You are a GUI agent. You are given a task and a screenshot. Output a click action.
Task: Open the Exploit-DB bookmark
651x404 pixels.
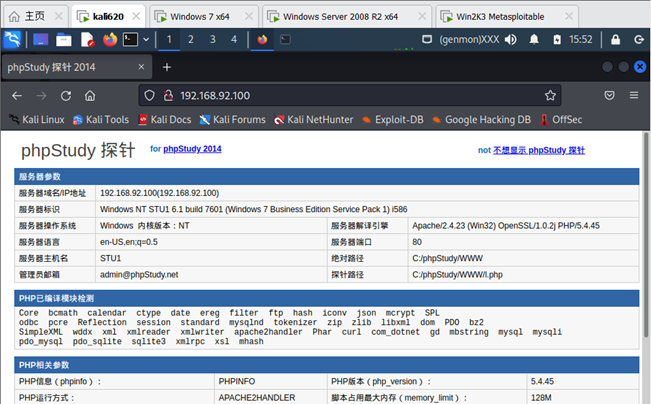(x=392, y=120)
